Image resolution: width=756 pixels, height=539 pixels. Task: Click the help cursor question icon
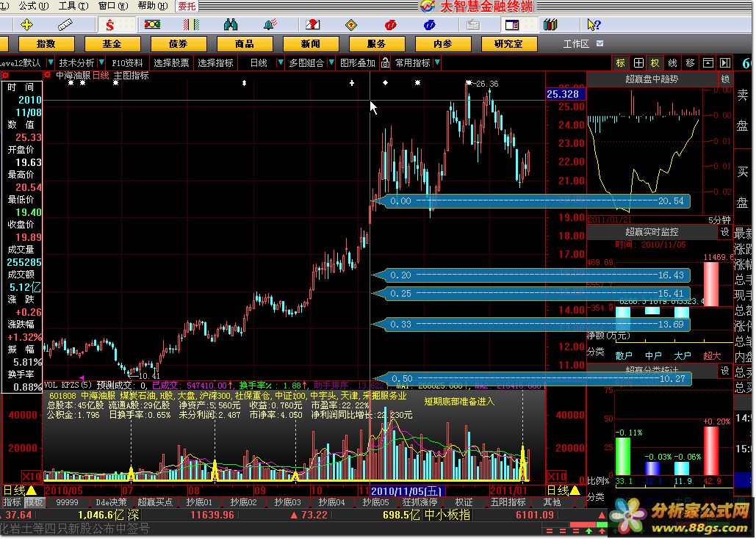coord(594,24)
